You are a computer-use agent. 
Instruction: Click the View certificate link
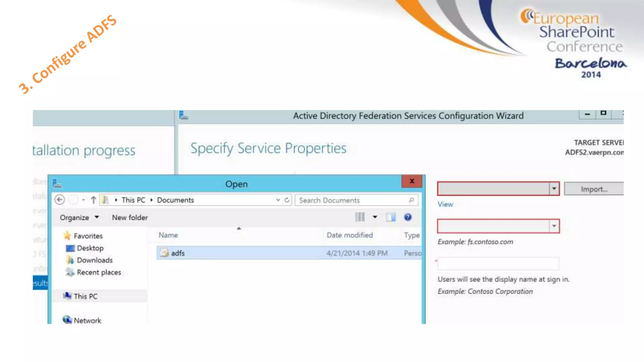point(445,204)
